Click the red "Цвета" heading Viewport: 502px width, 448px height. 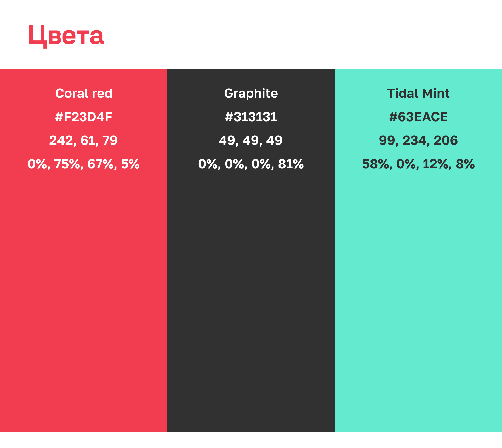click(x=66, y=36)
